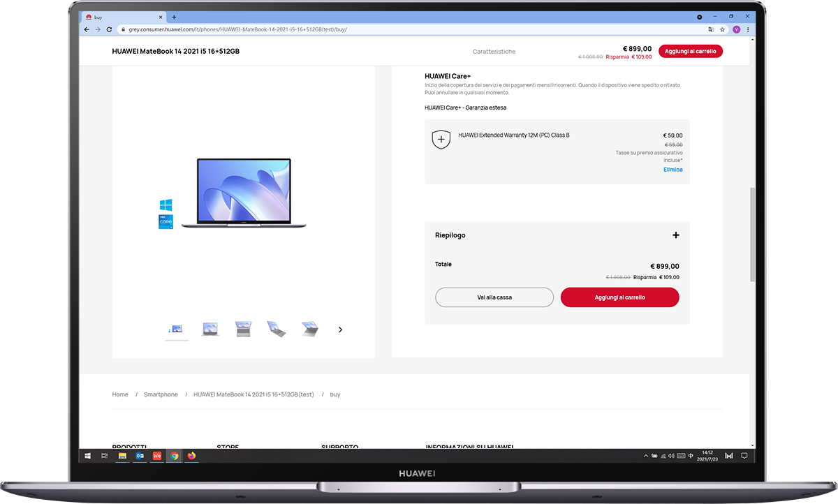The image size is (838, 504).
Task: Select the first laptop thumbnail with blue badges
Action: click(x=177, y=329)
